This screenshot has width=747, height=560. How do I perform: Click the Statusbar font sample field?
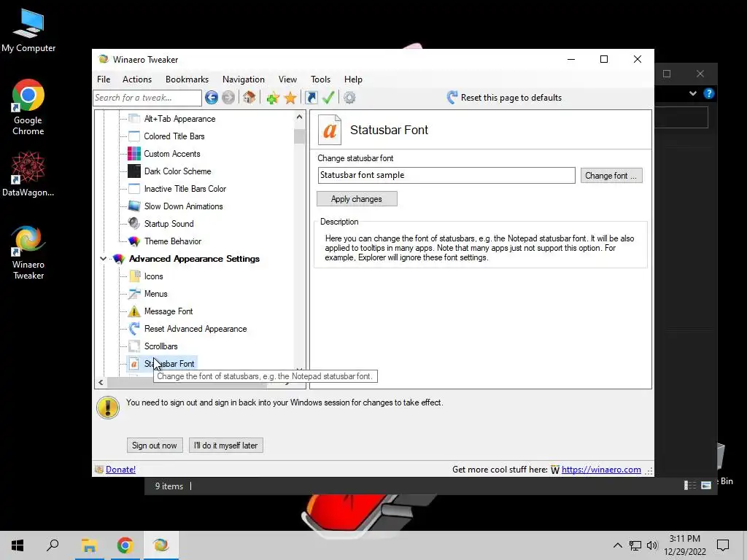coord(446,175)
